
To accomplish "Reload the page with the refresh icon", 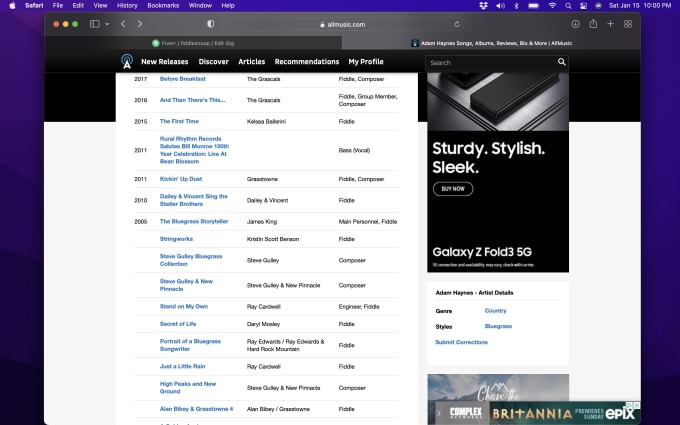I will [x=457, y=24].
